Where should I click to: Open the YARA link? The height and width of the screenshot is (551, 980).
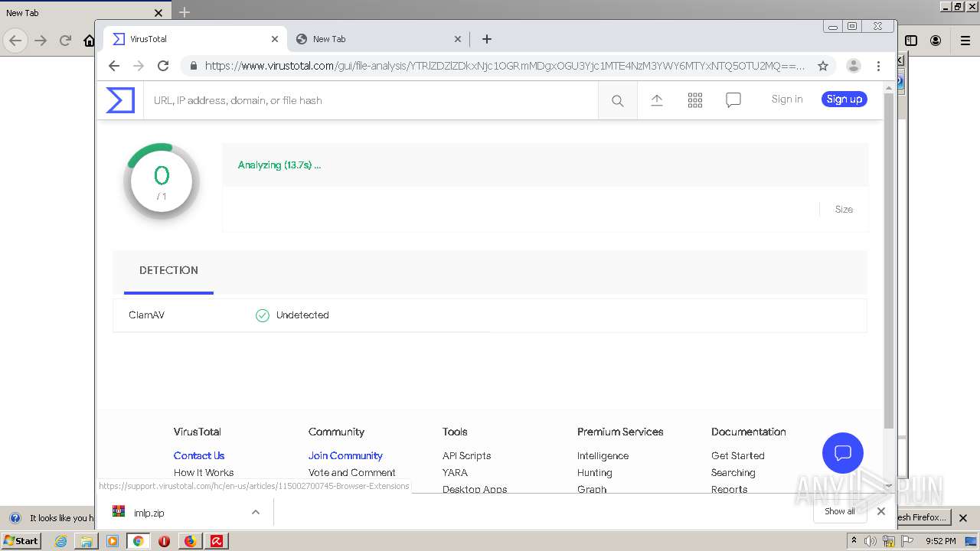pos(455,472)
